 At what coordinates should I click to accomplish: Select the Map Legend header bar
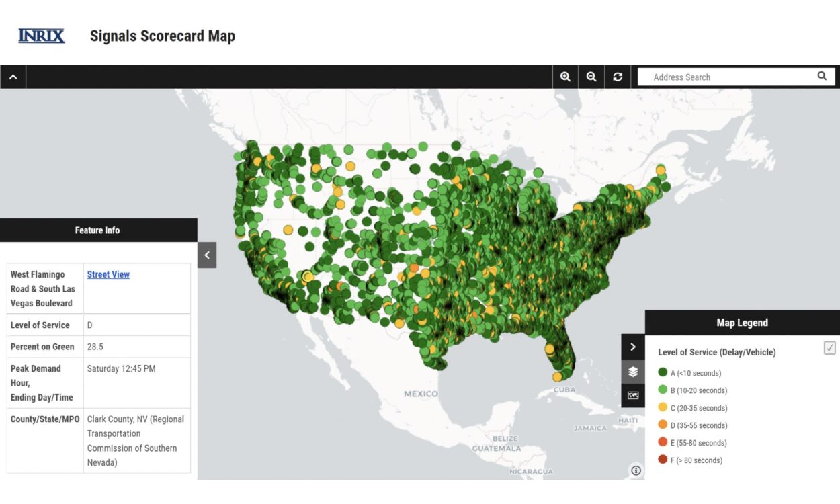[x=741, y=323]
